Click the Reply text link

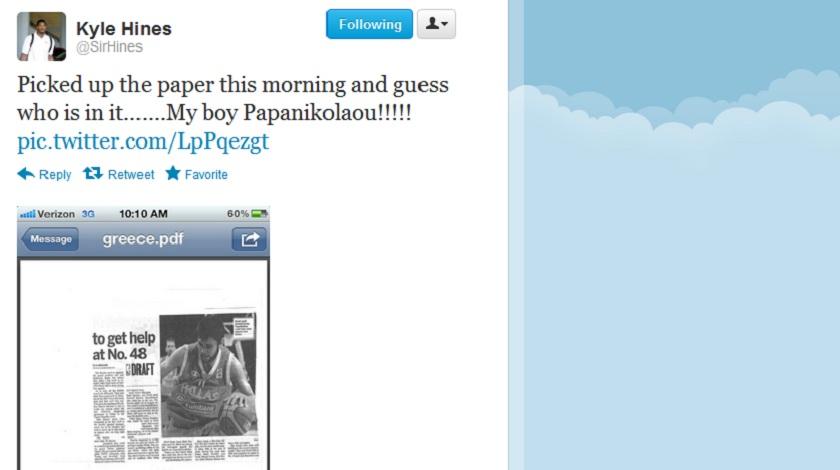(x=55, y=175)
